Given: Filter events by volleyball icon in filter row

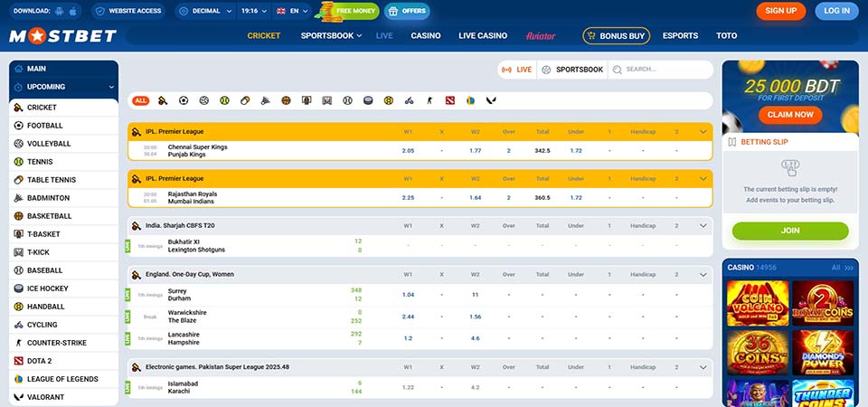Looking at the screenshot, I should pyautogui.click(x=203, y=100).
